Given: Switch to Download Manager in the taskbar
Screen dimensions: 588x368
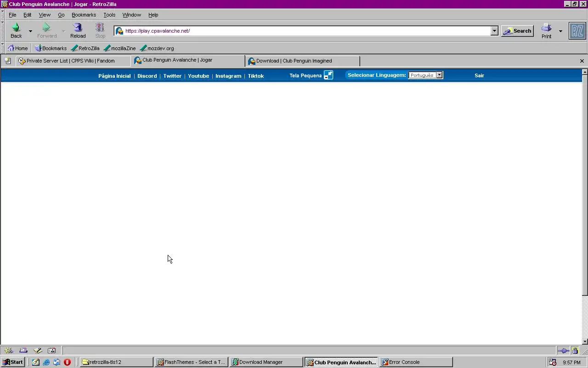Looking at the screenshot, I should (266, 362).
